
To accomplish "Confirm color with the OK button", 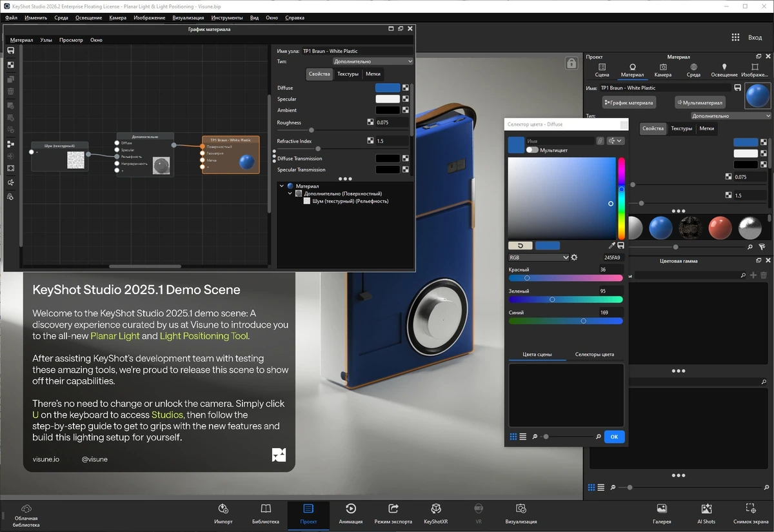I will click(x=614, y=437).
